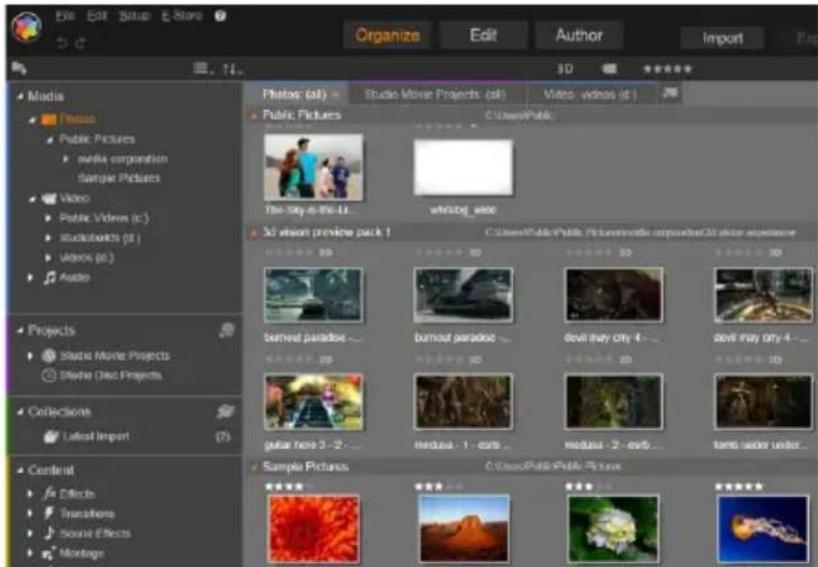Viewport: 818px width, 567px height.
Task: Switch to the Author tab
Action: [x=579, y=35]
